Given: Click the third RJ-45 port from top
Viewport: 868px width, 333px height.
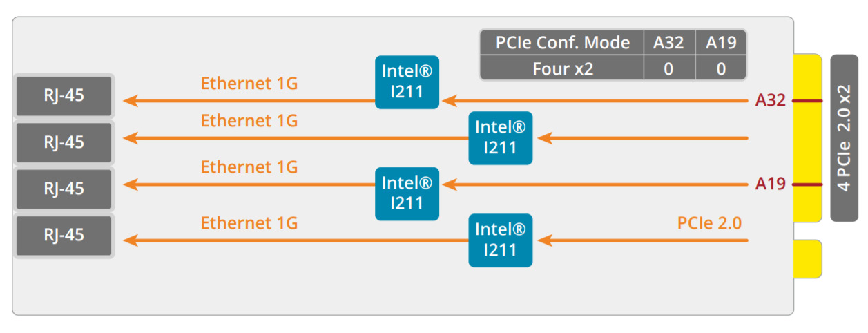Looking at the screenshot, I should [64, 188].
